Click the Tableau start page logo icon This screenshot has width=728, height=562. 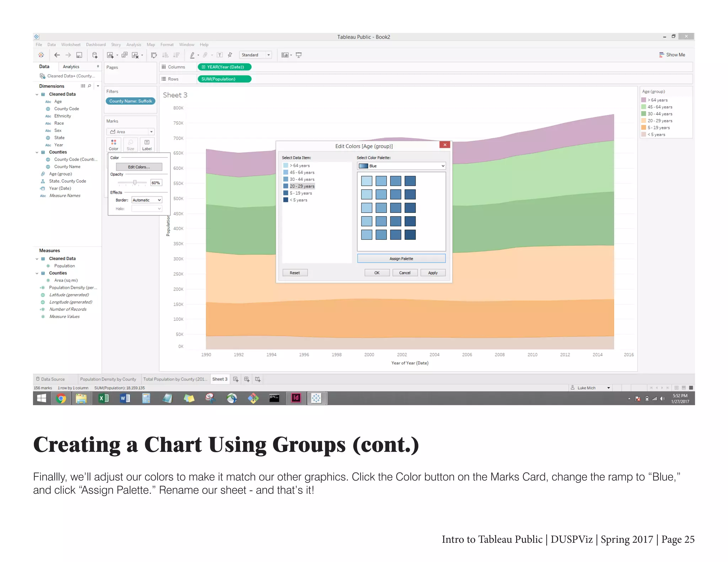41,55
